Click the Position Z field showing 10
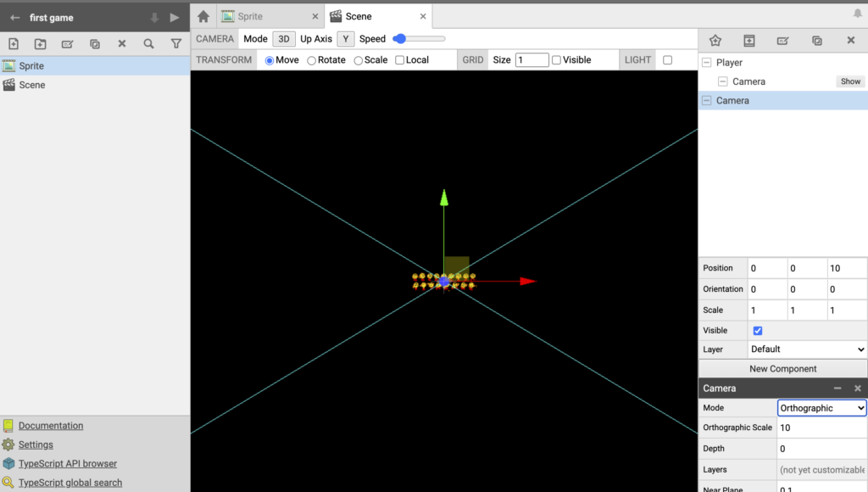This screenshot has height=492, width=868. [847, 268]
